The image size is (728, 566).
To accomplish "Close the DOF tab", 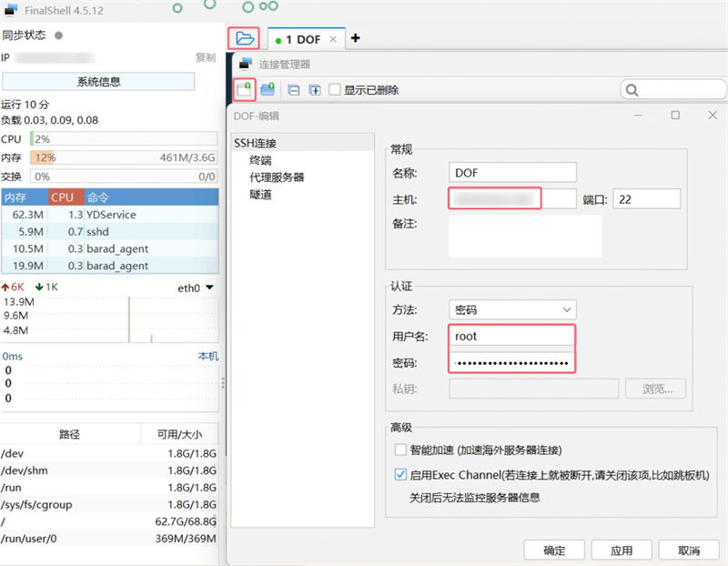I will 333,39.
